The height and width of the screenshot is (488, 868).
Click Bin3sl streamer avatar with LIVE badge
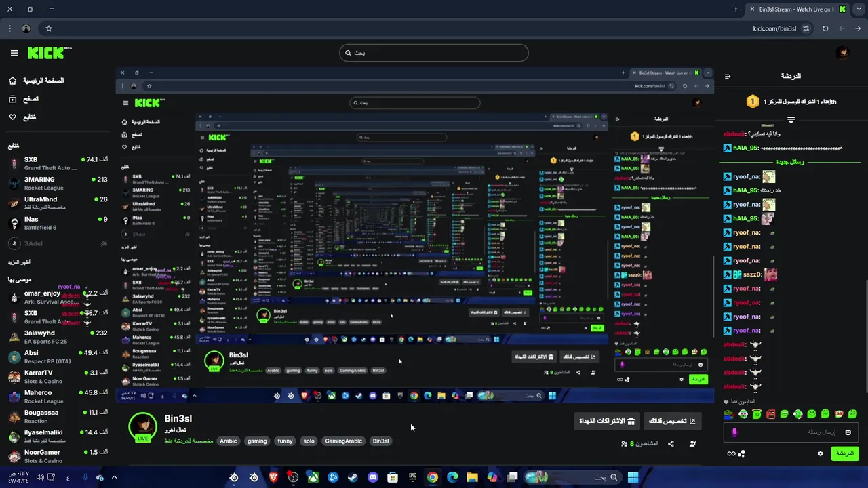(143, 427)
